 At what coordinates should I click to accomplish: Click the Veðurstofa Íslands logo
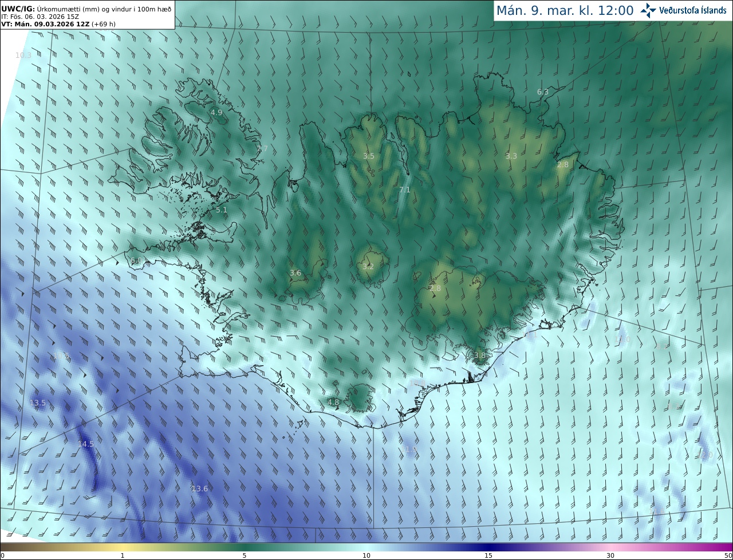click(x=648, y=10)
